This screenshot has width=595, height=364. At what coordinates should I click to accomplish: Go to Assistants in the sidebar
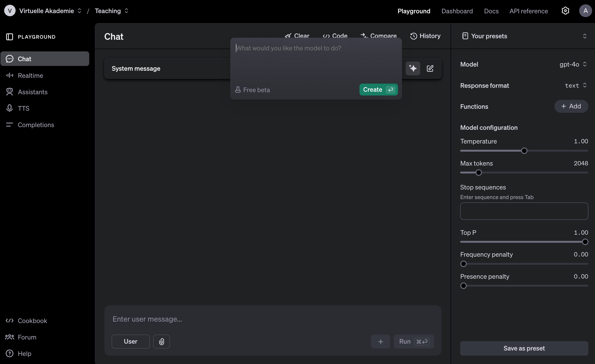[x=33, y=92]
